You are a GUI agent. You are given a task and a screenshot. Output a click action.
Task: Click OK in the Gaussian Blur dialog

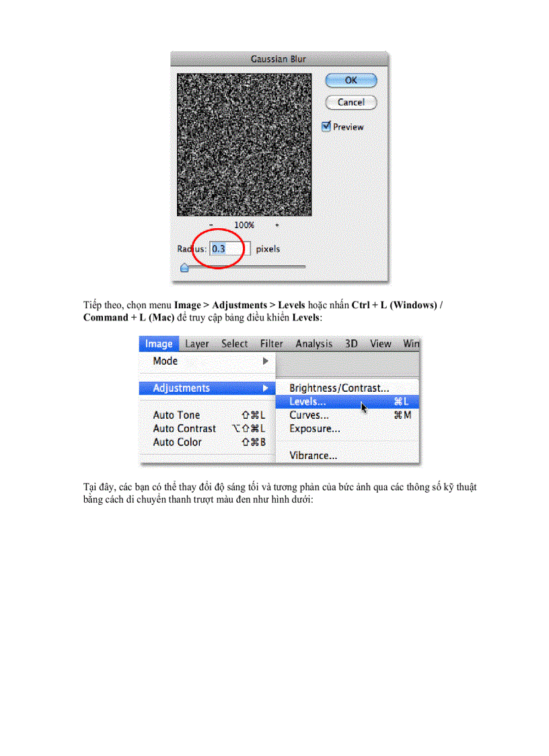[351, 80]
